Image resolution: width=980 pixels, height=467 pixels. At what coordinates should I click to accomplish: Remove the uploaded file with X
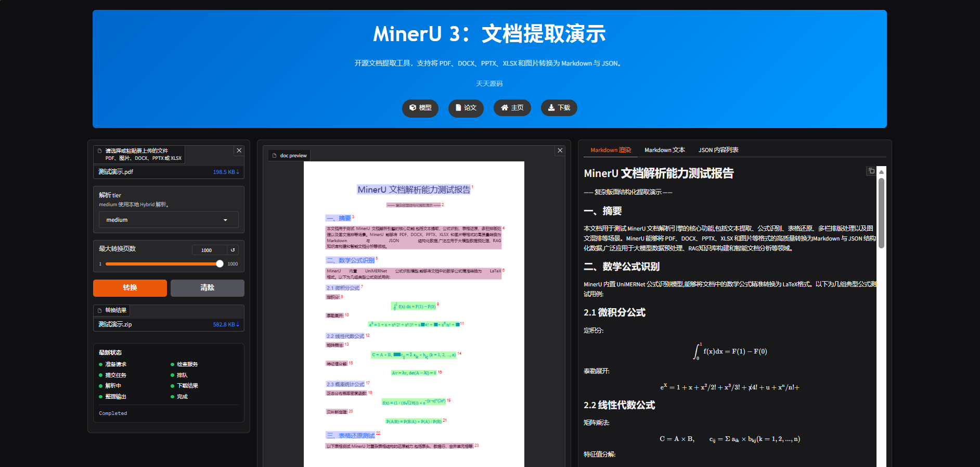tap(239, 150)
